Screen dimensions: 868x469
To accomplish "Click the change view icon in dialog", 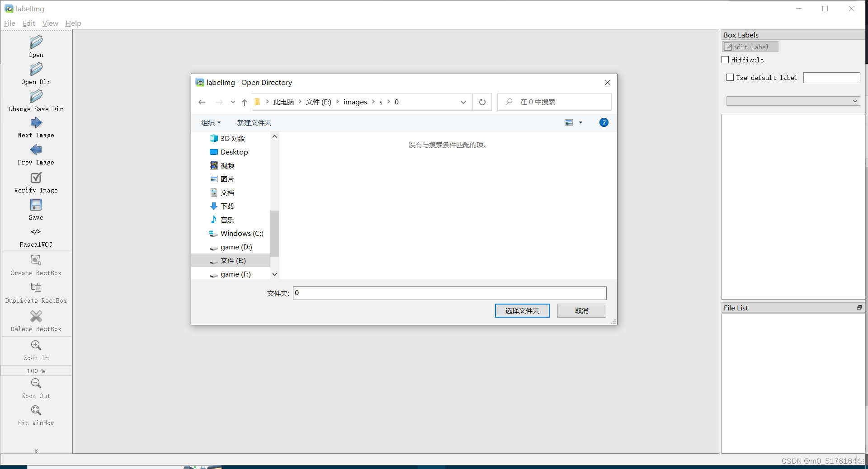I will click(569, 122).
